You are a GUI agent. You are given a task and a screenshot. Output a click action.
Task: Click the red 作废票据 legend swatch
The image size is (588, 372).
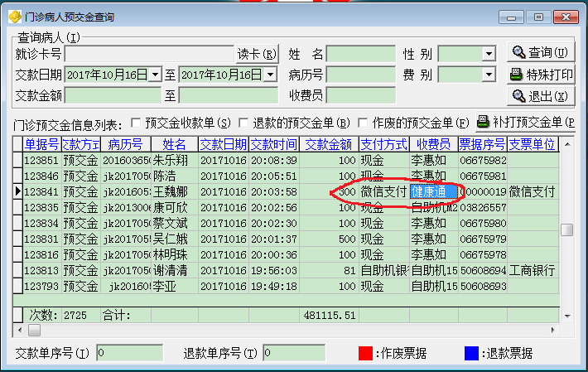click(x=365, y=353)
